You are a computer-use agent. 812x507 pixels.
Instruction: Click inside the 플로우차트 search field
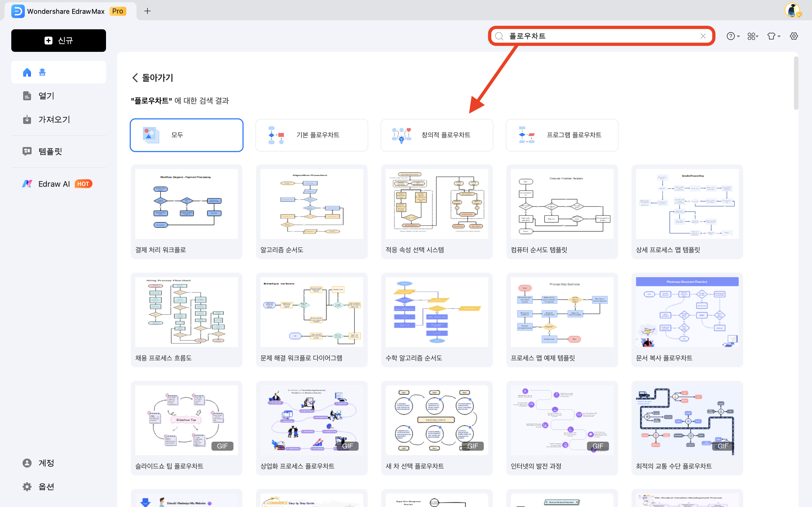coord(604,36)
